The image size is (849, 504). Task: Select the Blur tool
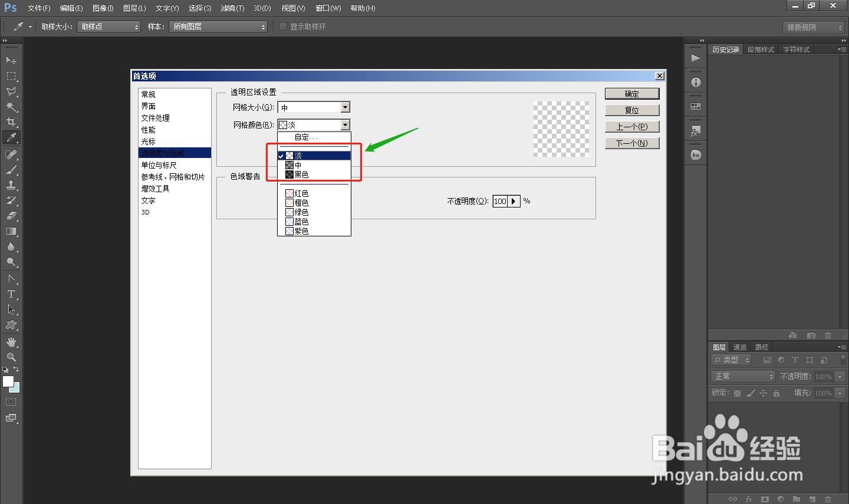click(x=11, y=246)
